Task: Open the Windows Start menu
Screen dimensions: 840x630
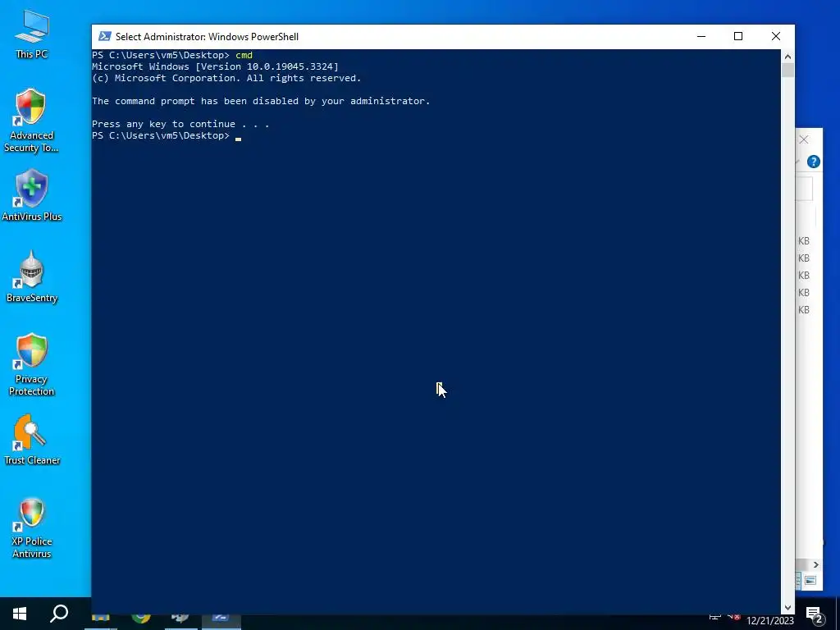Action: click(20, 614)
